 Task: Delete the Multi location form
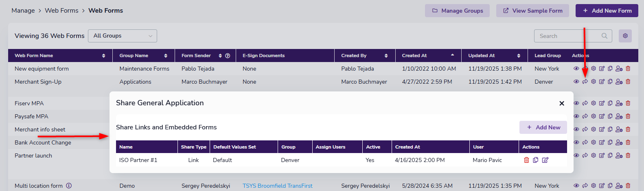pyautogui.click(x=628, y=186)
